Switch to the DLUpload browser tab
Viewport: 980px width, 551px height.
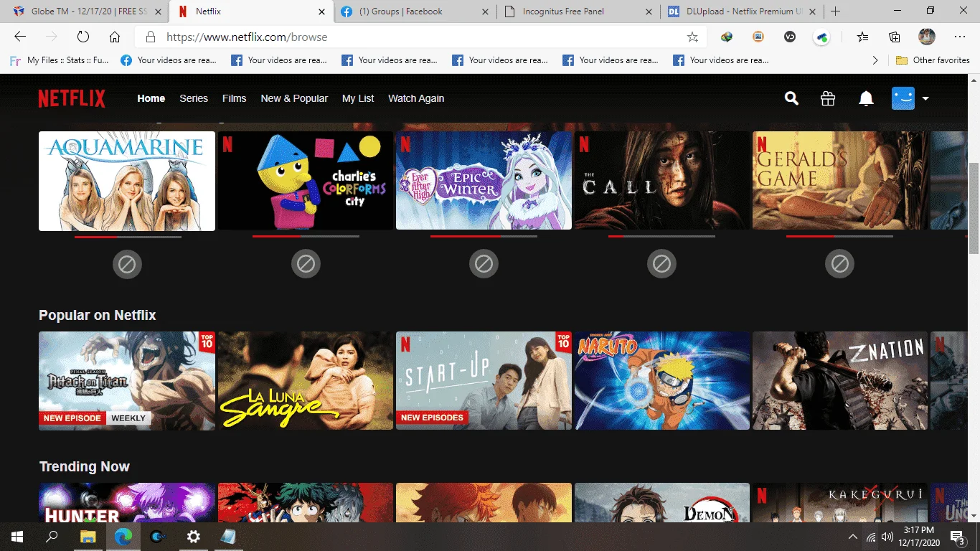(x=742, y=11)
